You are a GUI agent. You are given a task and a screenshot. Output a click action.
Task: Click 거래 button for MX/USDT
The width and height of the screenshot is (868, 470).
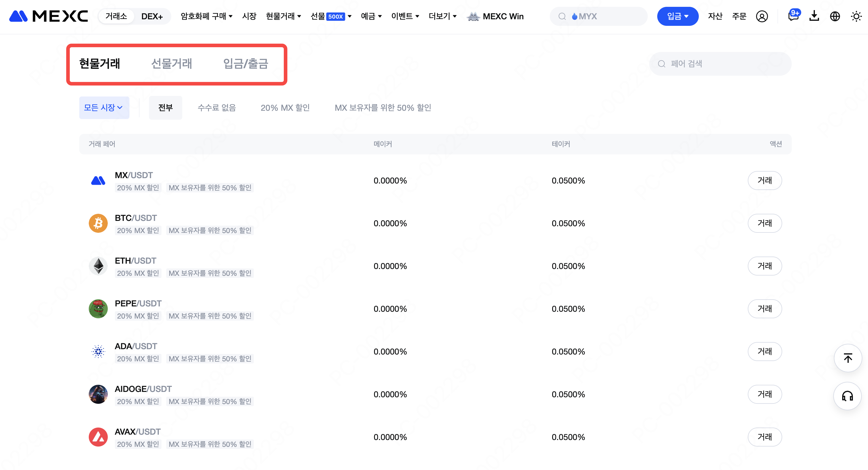(x=765, y=181)
